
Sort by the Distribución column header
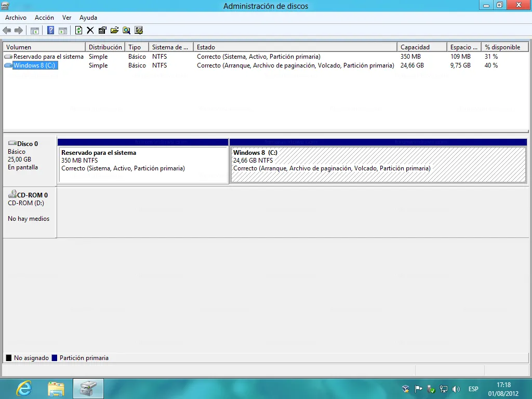pyautogui.click(x=105, y=47)
